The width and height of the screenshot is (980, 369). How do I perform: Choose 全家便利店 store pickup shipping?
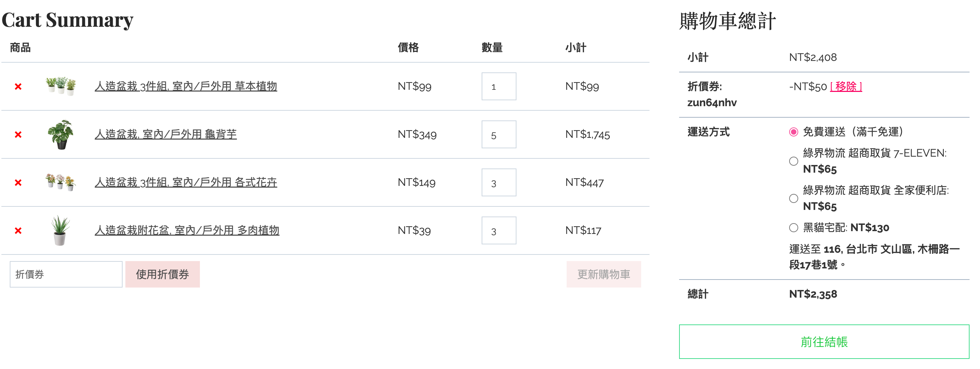[x=794, y=198]
